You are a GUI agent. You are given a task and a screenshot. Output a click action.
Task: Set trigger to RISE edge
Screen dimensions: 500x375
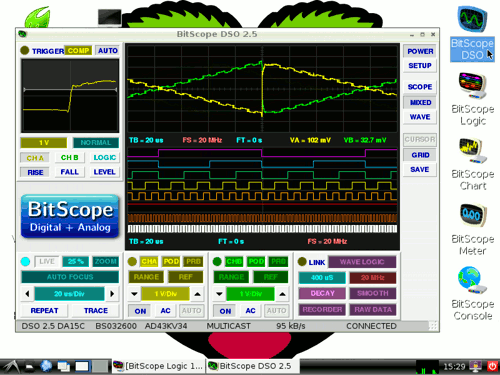[x=35, y=172]
